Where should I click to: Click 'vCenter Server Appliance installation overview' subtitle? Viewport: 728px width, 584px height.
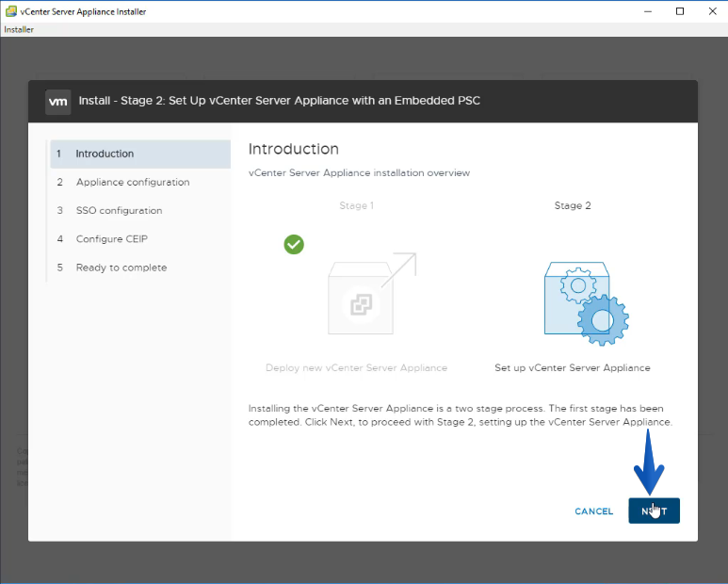(359, 172)
